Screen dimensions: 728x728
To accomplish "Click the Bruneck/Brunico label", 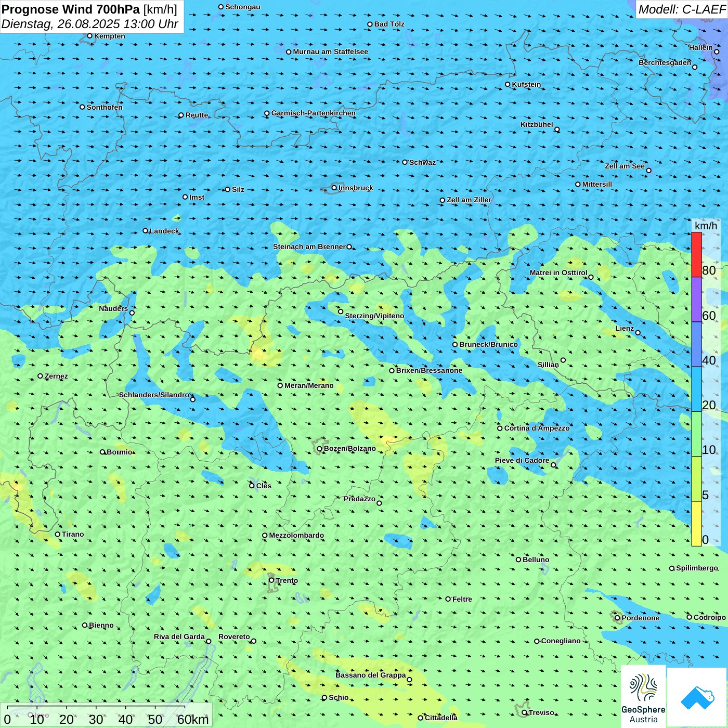I will tap(489, 344).
